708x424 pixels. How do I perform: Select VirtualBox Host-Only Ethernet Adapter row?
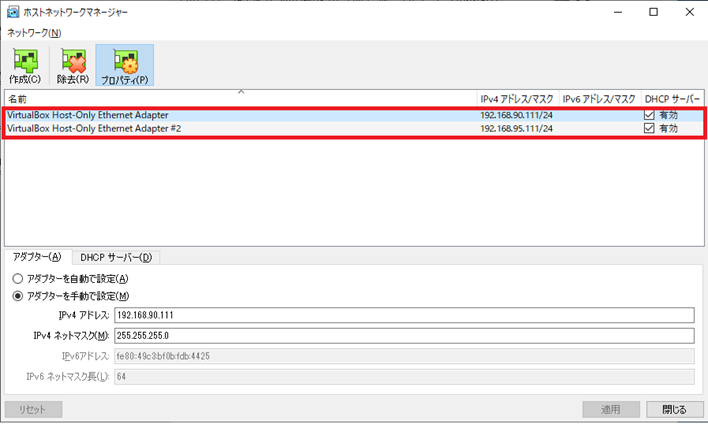pos(354,115)
